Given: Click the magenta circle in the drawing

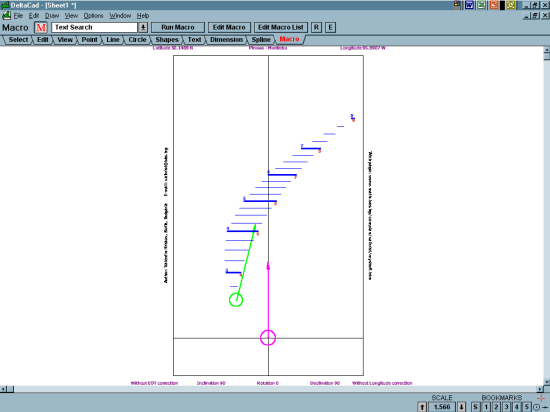Looking at the screenshot, I should (x=268, y=338).
